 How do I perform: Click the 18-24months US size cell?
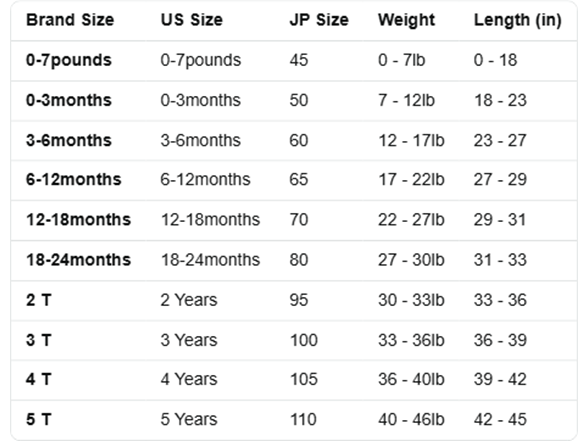point(210,260)
